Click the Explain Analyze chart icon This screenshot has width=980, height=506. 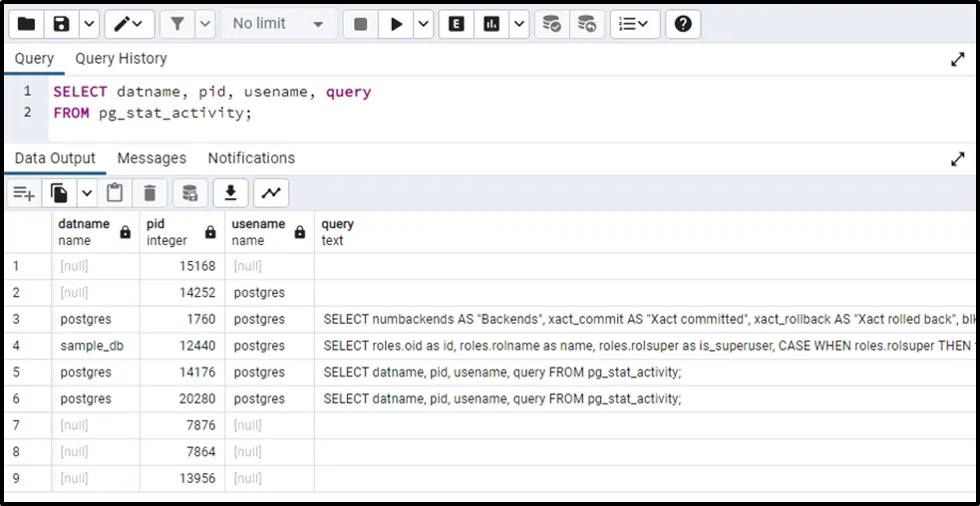point(491,24)
